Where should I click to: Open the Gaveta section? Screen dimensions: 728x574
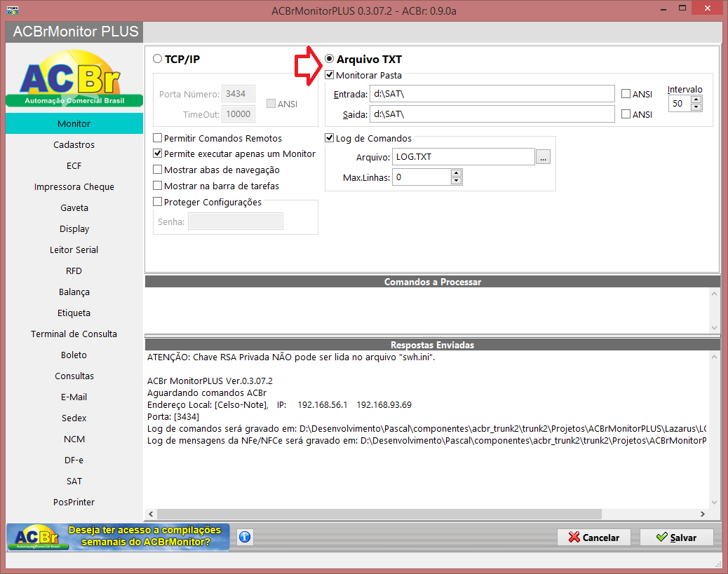(x=74, y=207)
